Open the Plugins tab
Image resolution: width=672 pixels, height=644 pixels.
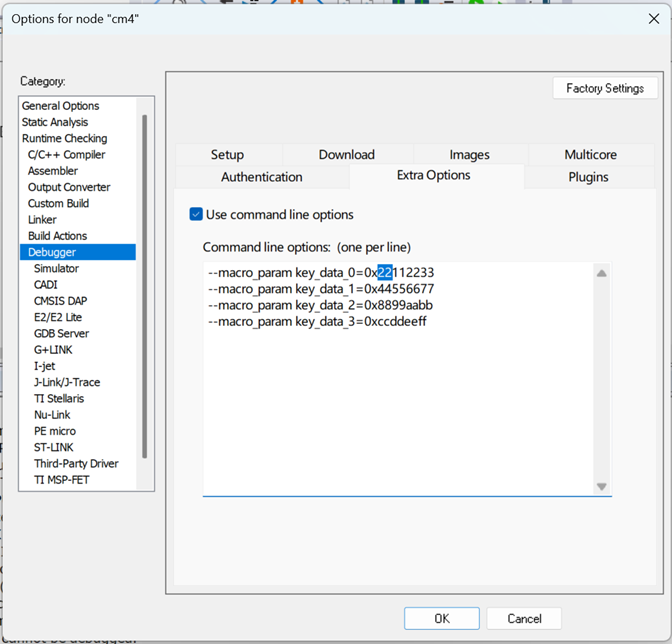click(588, 177)
